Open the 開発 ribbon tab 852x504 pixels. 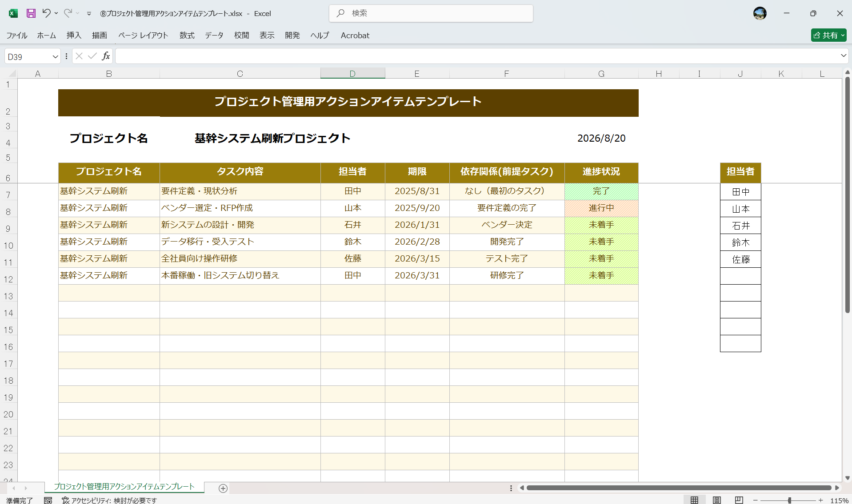292,36
